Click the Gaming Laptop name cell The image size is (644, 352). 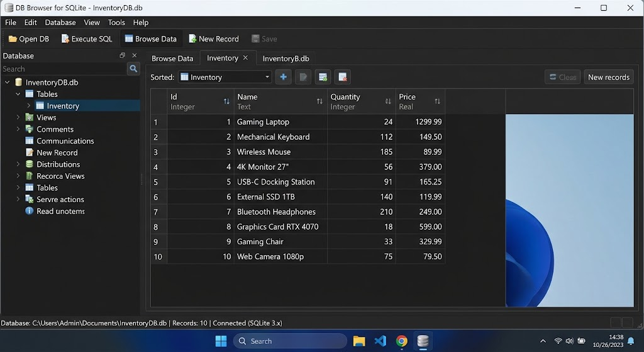pyautogui.click(x=280, y=122)
